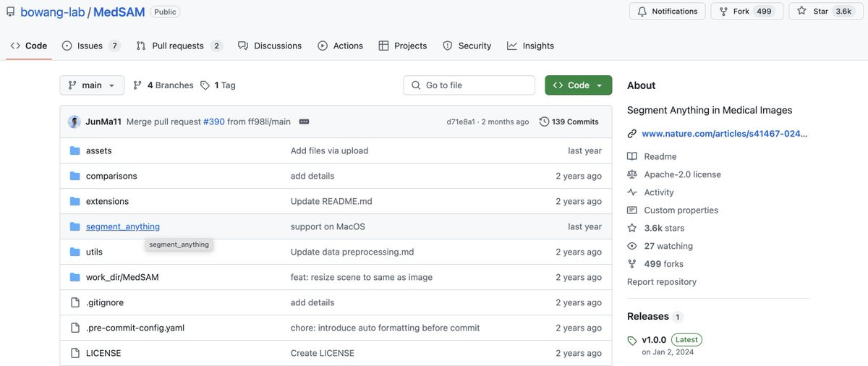868x366 pixels.
Task: Click the file icon for LICENSE
Action: (x=75, y=353)
